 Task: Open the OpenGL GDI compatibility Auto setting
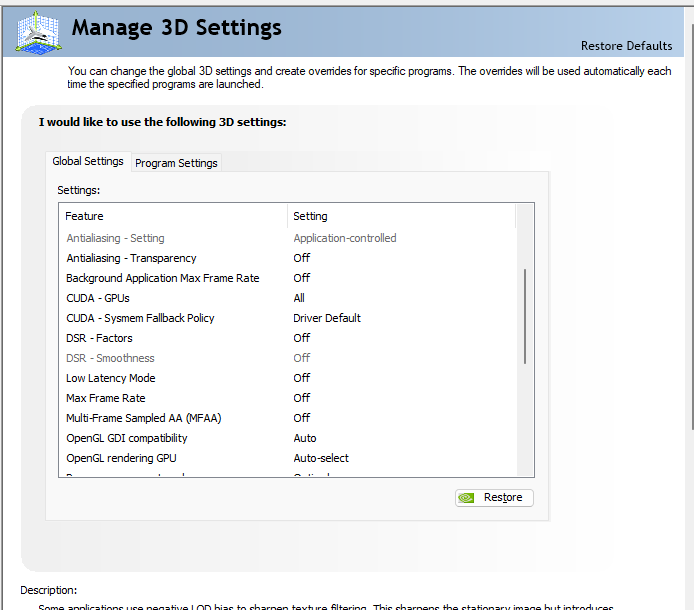305,438
